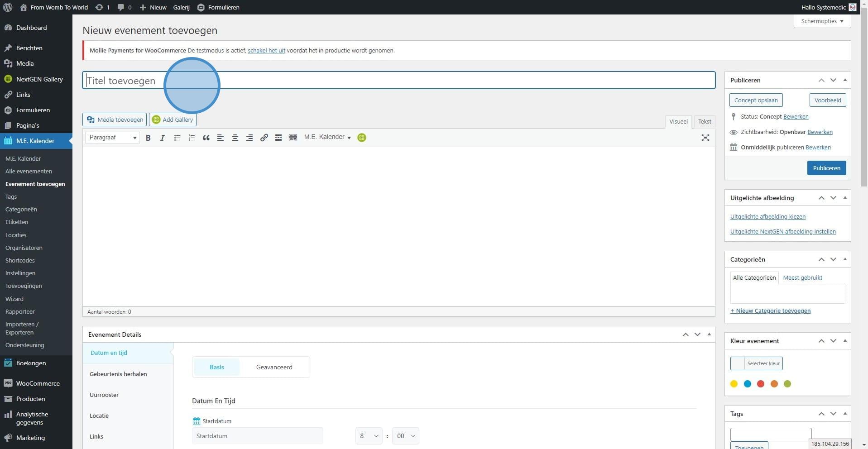Viewport: 868px width, 449px height.
Task: Insert or edit a link
Action: point(264,138)
